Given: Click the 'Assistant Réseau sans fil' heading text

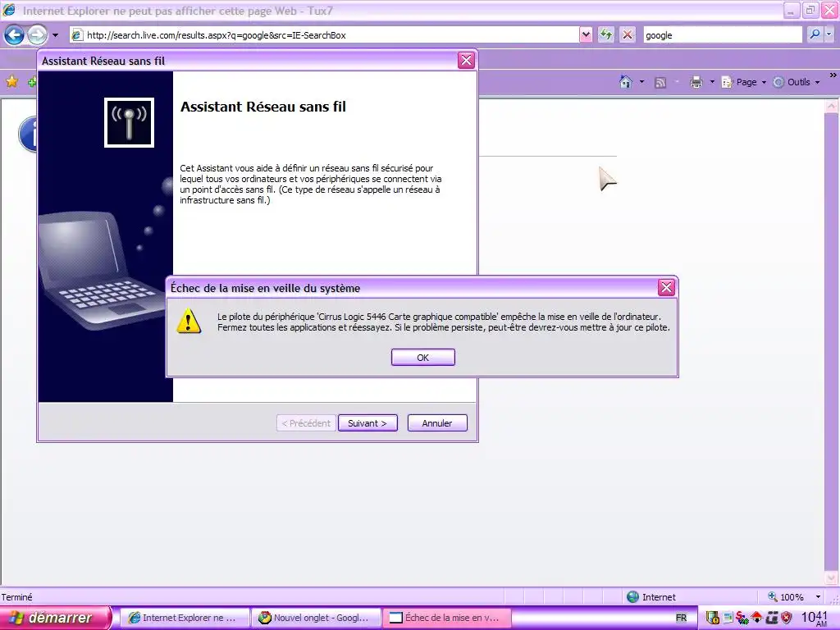Looking at the screenshot, I should pyautogui.click(x=263, y=107).
